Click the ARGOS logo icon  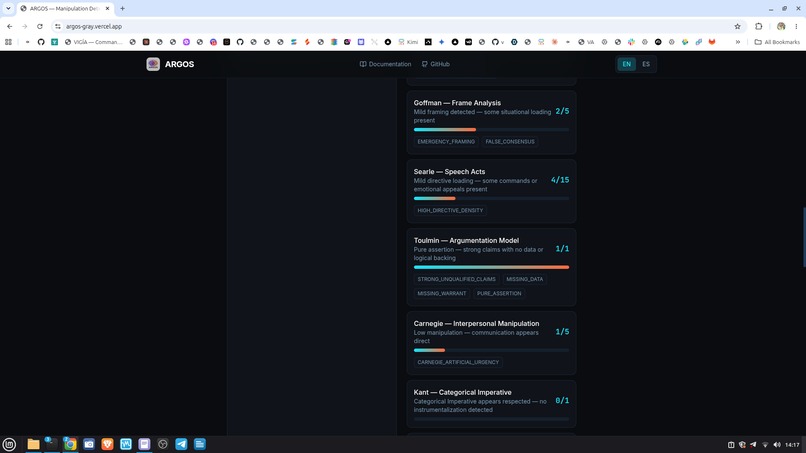(x=153, y=64)
